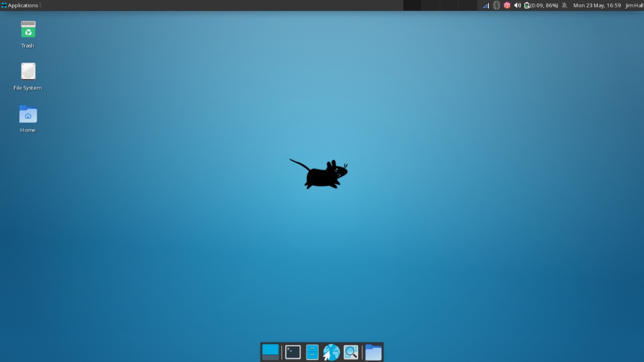
Task: Open the Applications menu
Action: point(19,5)
